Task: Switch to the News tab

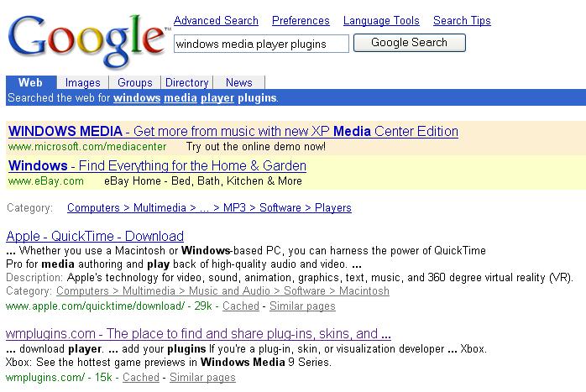Action: tap(239, 82)
